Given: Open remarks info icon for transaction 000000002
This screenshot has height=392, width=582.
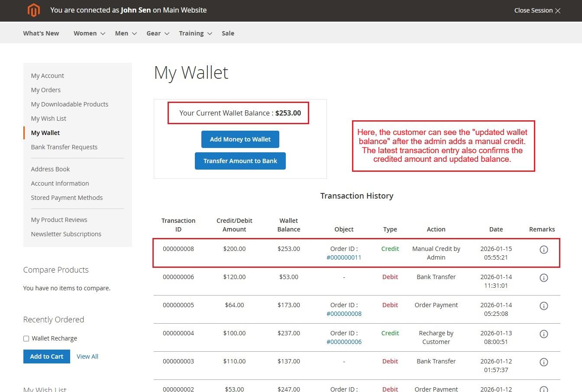Looking at the screenshot, I should point(544,389).
